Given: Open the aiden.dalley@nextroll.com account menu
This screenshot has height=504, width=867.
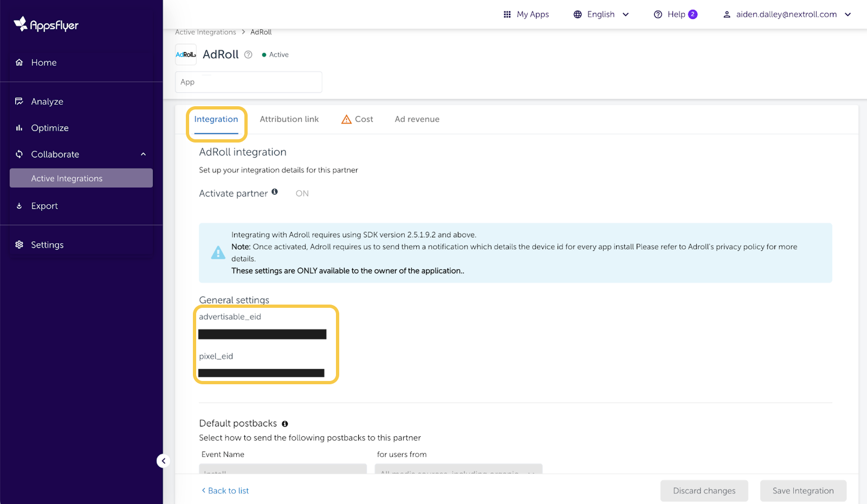Looking at the screenshot, I should 787,15.
